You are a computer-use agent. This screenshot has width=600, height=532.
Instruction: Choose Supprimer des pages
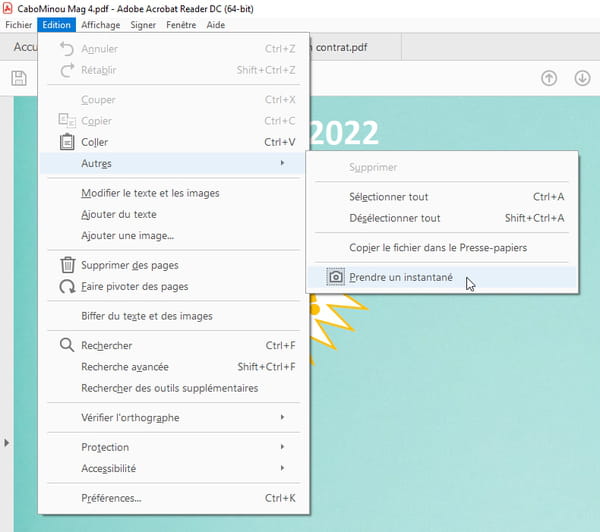[x=173, y=265]
